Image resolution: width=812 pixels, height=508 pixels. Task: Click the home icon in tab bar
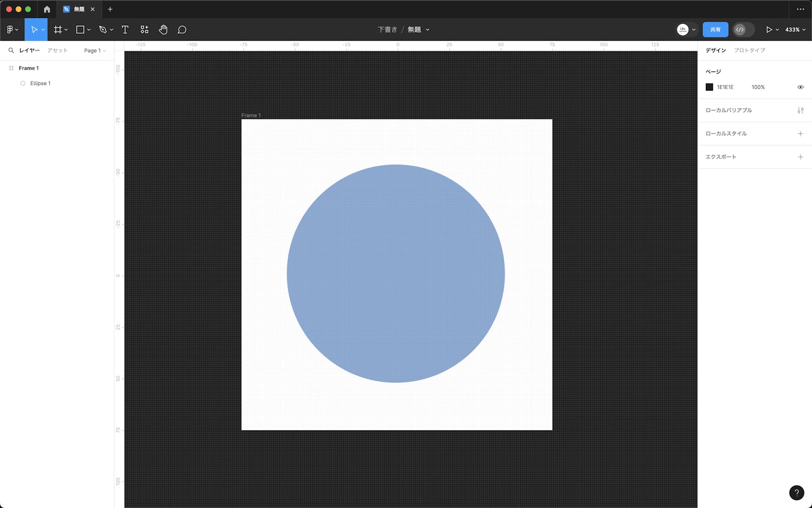[47, 9]
